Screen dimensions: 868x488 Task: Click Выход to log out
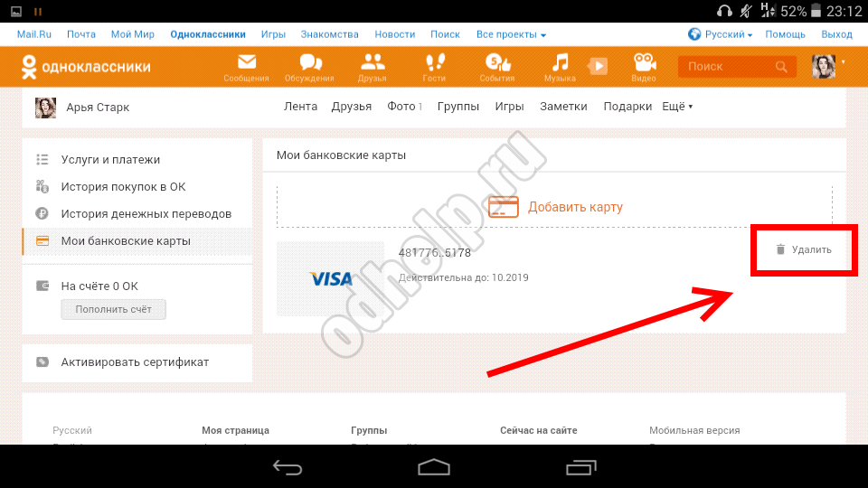[x=836, y=34]
